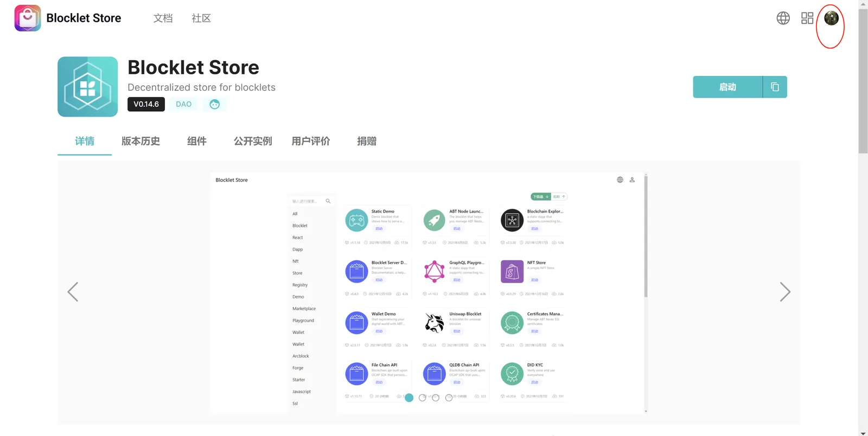Click the large Blocklet Store app icon

pos(88,87)
